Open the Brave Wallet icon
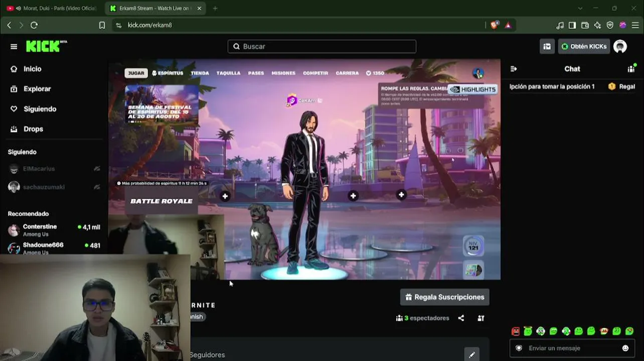The height and width of the screenshot is (361, 644). (x=585, y=25)
